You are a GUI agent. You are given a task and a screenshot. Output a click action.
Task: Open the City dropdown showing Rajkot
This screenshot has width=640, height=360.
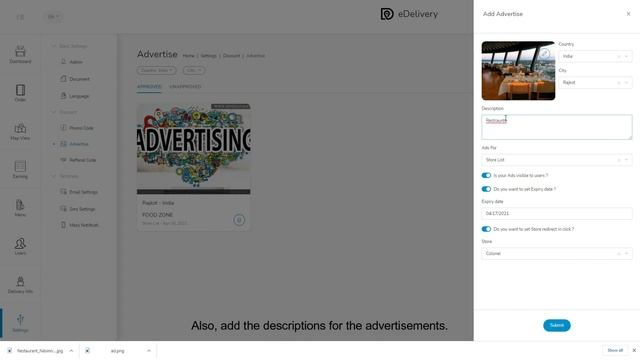[x=595, y=82]
